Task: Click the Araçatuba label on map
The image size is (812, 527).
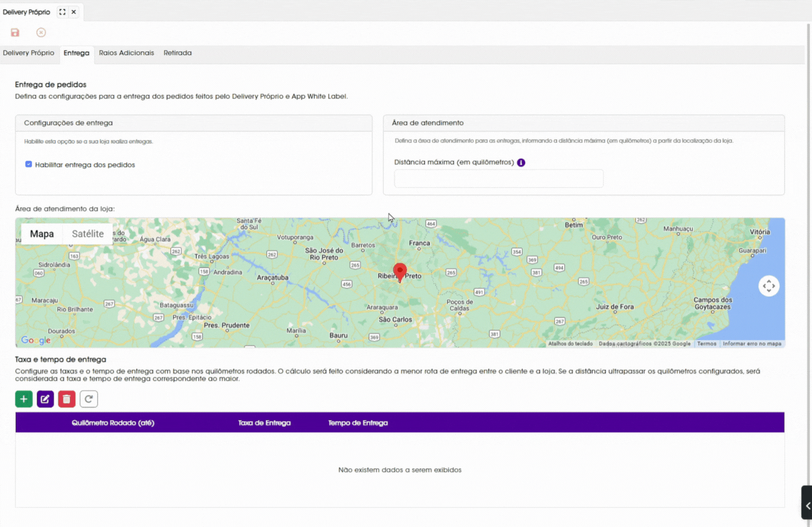Action: [273, 278]
